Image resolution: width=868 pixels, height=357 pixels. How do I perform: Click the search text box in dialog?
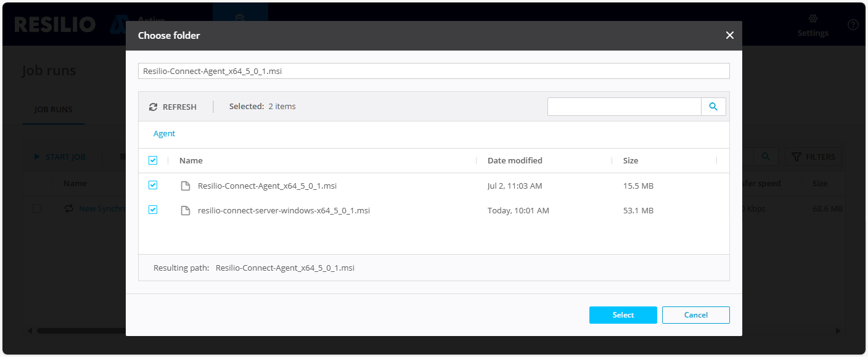pos(624,107)
